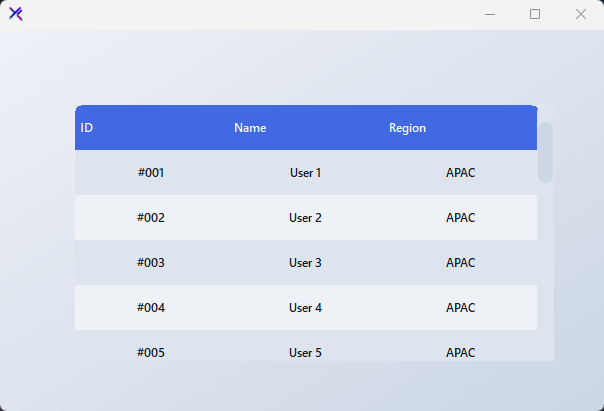The image size is (604, 411).
Task: Click the ID column header
Action: point(152,127)
